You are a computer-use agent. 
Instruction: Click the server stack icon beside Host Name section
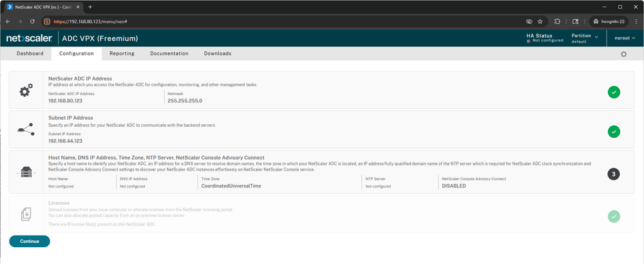coord(26,174)
